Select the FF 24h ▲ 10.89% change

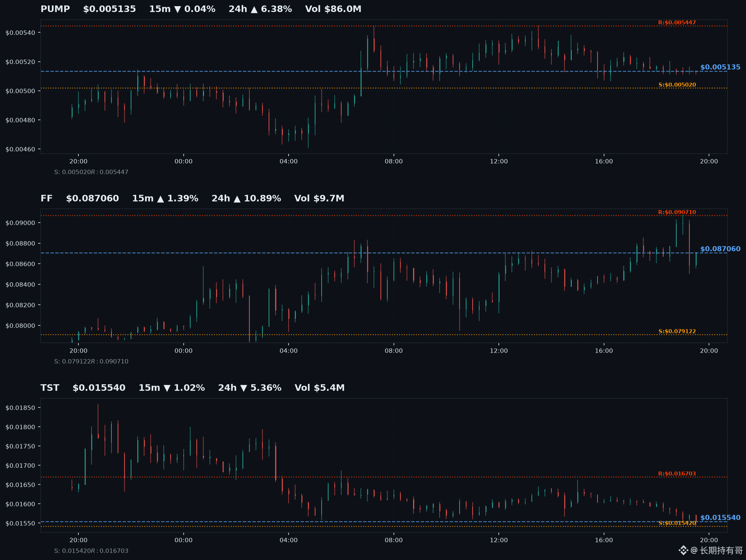click(246, 198)
